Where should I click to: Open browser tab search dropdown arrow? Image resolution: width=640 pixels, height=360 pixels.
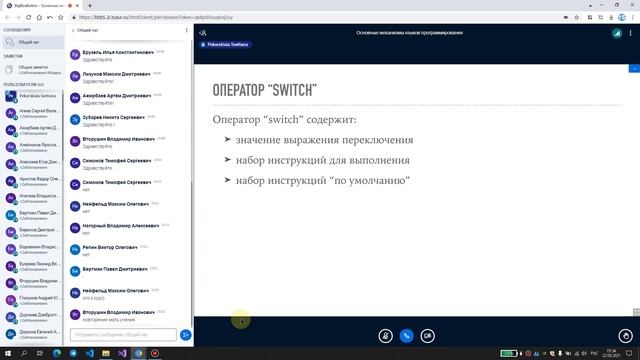click(x=590, y=6)
